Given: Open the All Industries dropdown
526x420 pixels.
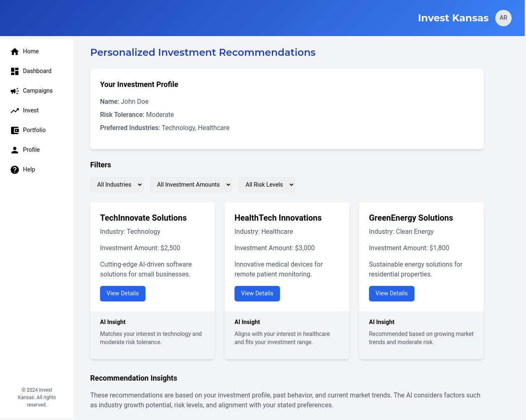Looking at the screenshot, I should 117,185.
